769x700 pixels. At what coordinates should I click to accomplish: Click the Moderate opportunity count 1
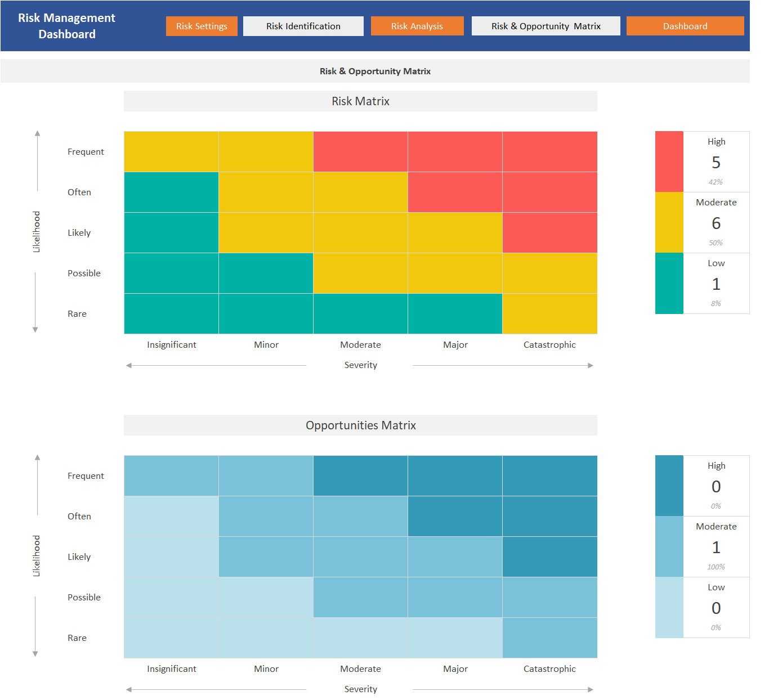coord(716,548)
